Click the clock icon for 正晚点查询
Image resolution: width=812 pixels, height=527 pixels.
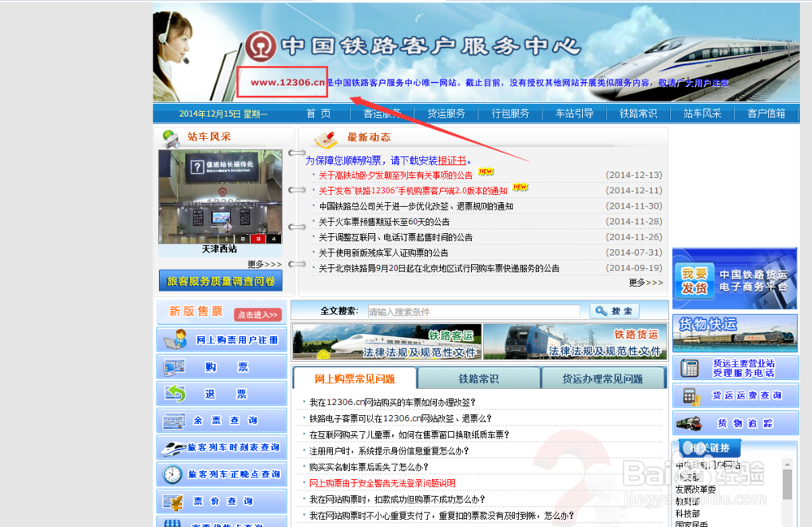tap(172, 474)
